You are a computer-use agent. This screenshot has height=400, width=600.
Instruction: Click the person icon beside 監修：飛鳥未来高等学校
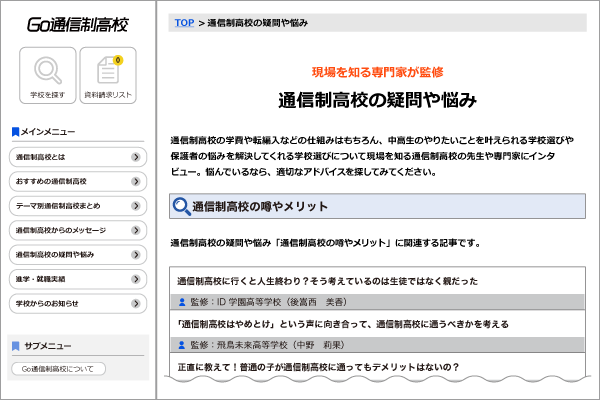point(182,345)
